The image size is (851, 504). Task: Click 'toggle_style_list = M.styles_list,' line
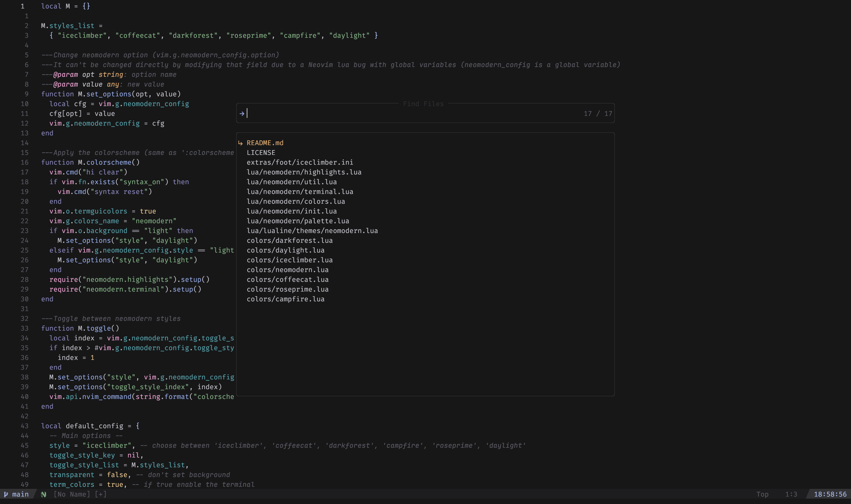[119, 465]
